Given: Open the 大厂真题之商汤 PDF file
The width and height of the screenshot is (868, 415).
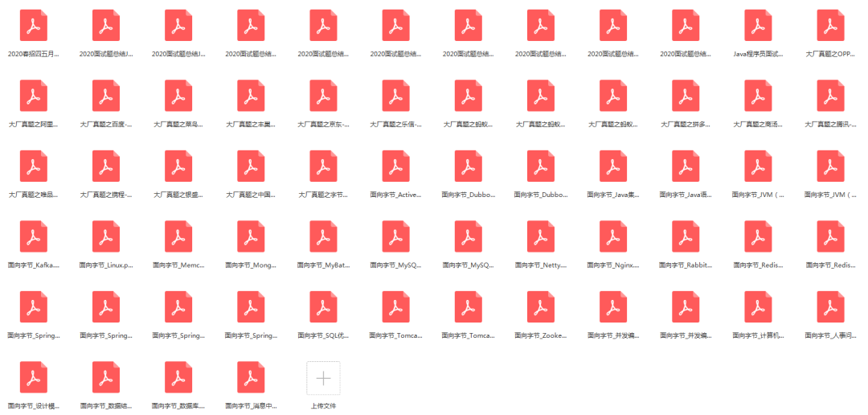Looking at the screenshot, I should coord(759,96).
